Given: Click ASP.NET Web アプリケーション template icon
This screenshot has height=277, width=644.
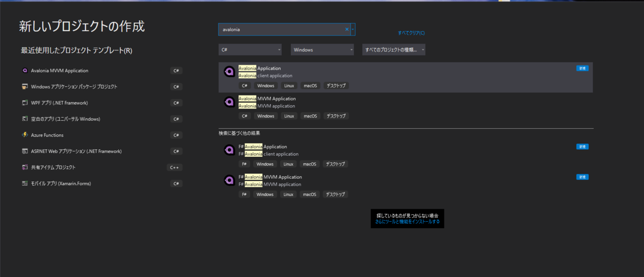Looking at the screenshot, I should [x=25, y=151].
